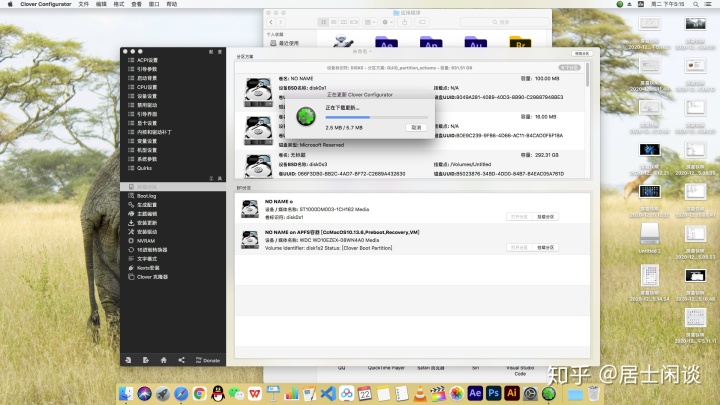Click the import configuration icon at sidebar bottom
Viewport: 720px width, 405px height.
(128, 360)
